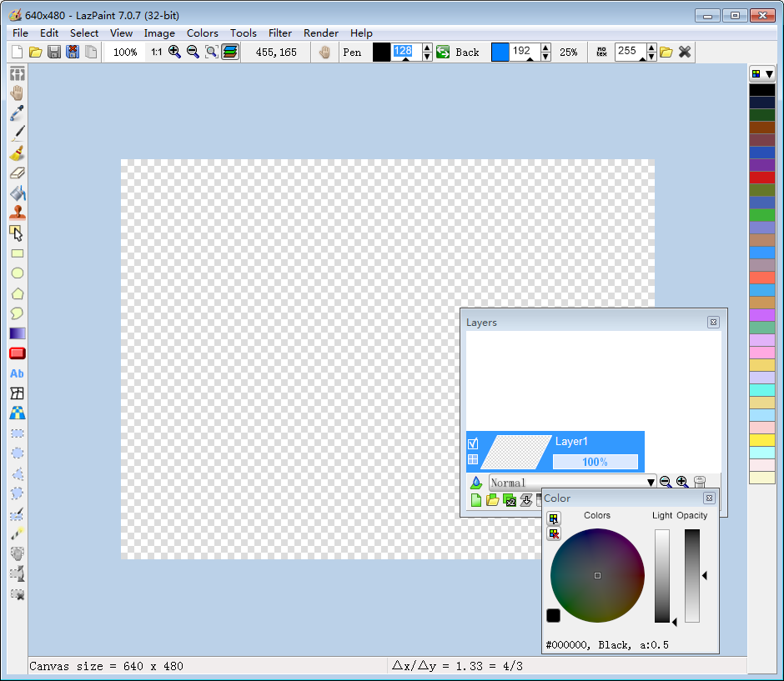Select the Polygon shape tool
The height and width of the screenshot is (681, 784).
click(x=17, y=293)
